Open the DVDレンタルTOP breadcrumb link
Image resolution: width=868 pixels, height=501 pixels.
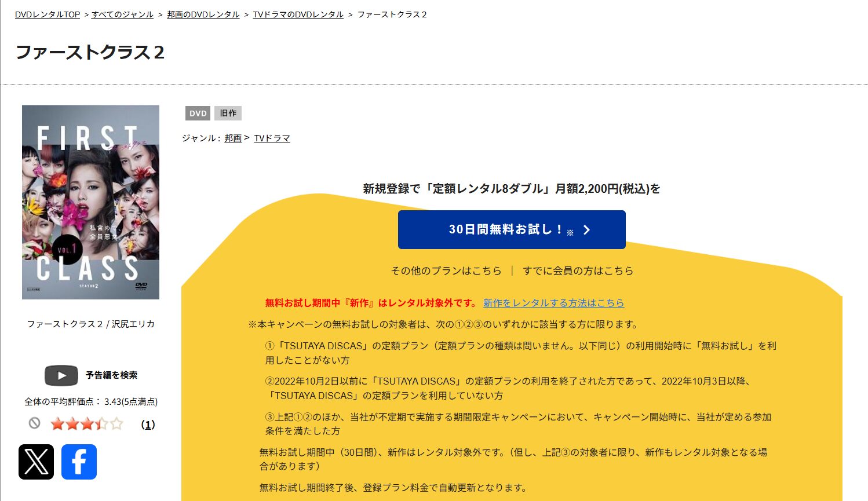click(48, 14)
